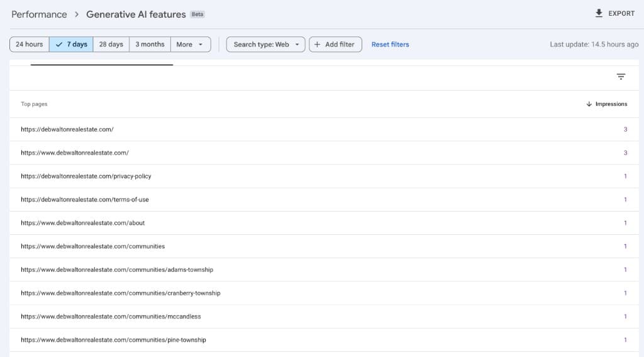The width and height of the screenshot is (644, 357).
Task: Select the terms-of-use page row
Action: click(x=324, y=200)
